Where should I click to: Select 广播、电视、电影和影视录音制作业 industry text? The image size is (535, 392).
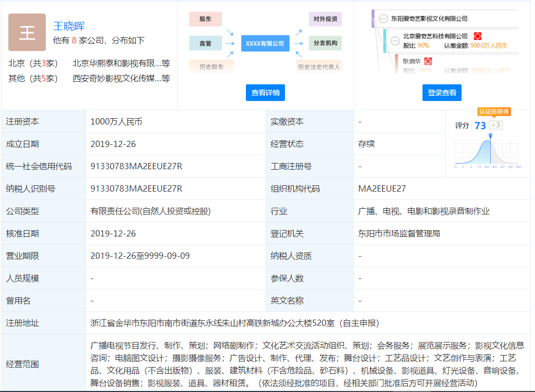point(424,211)
